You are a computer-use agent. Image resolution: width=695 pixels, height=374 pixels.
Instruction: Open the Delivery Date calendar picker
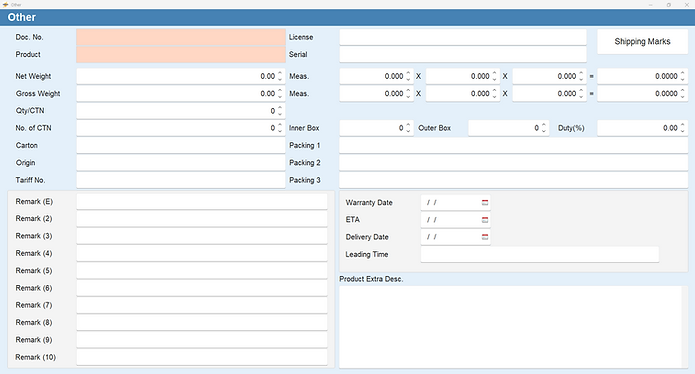tap(485, 237)
